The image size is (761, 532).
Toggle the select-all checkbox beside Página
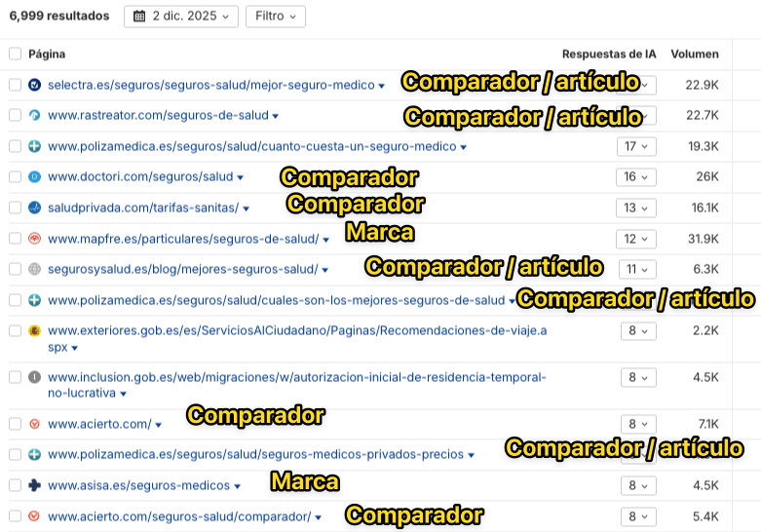coord(15,54)
